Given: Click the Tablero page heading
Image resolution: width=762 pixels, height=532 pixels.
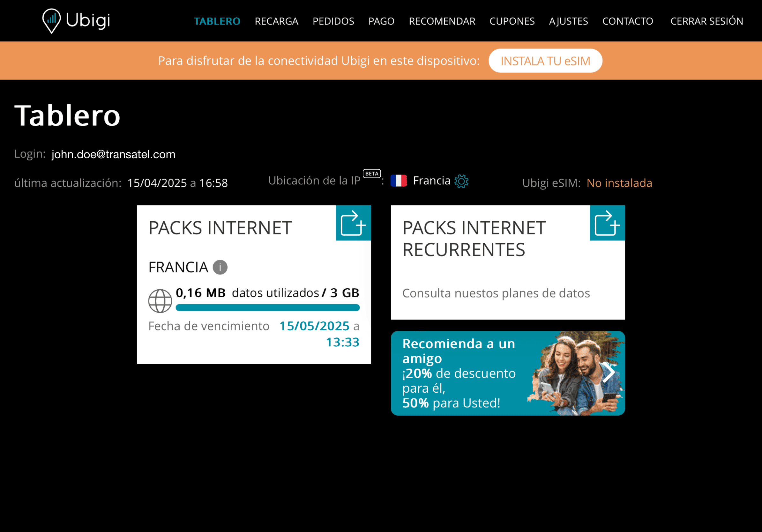Looking at the screenshot, I should click(67, 115).
